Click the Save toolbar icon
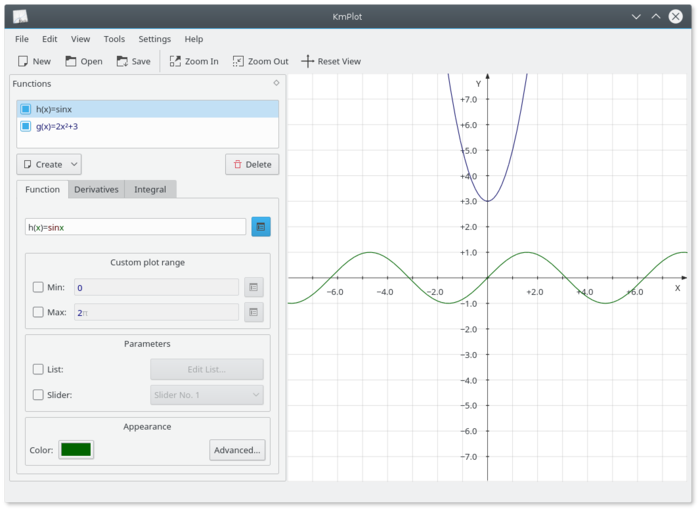Image resolution: width=700 pixels, height=511 pixels. click(x=122, y=61)
